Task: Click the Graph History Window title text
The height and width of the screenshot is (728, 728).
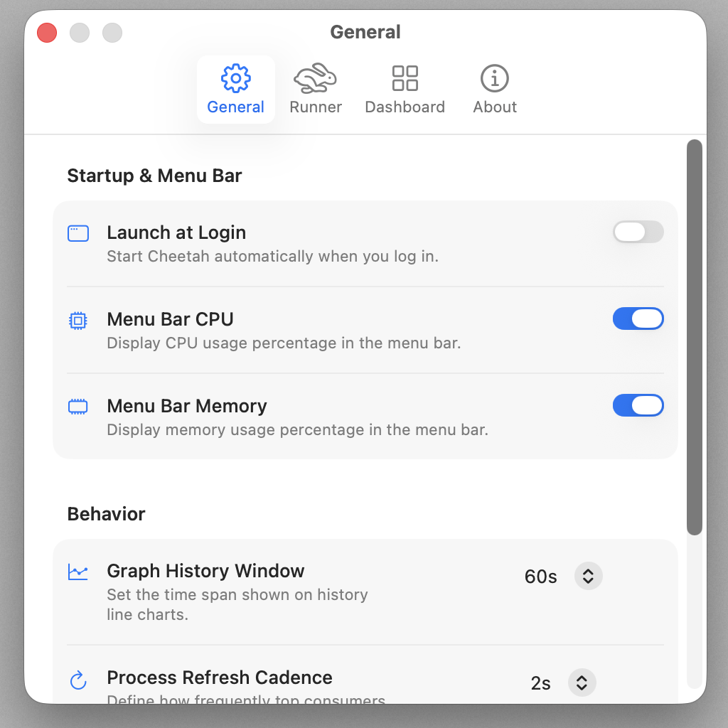Action: 205,571
